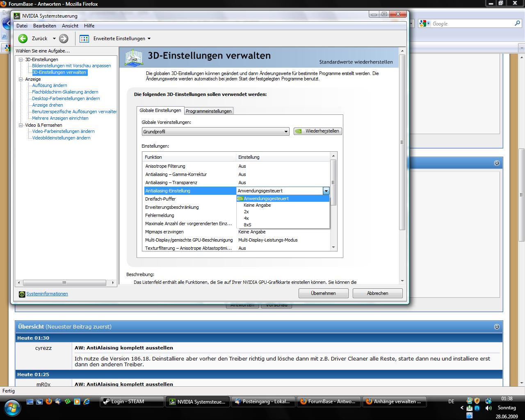The width and height of the screenshot is (525, 420).
Task: Open the Systeminformationen link
Action: coord(47,294)
